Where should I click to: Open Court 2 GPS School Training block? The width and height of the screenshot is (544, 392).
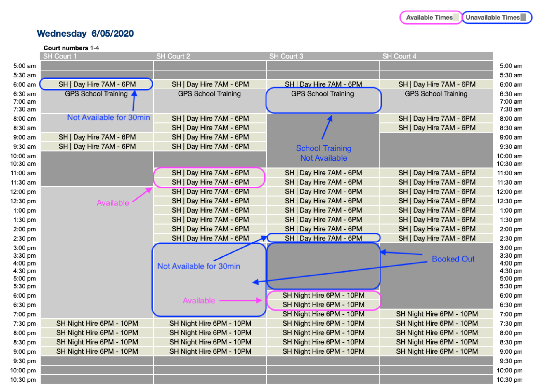coord(210,101)
